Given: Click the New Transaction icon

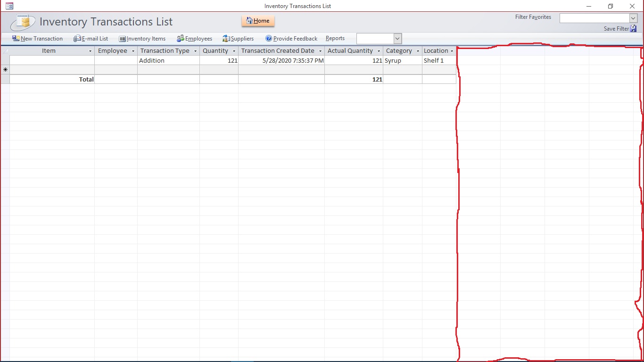Looking at the screenshot, I should (x=16, y=39).
